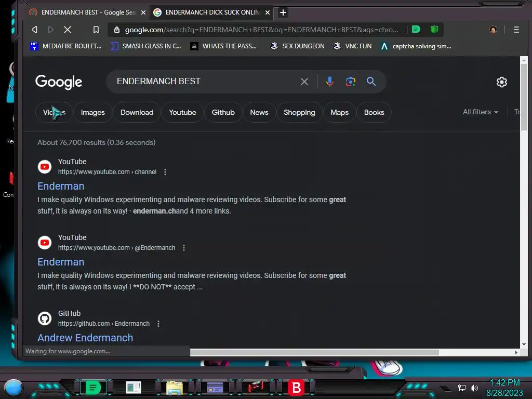
Task: Open the browser profile avatar
Action: [493, 30]
